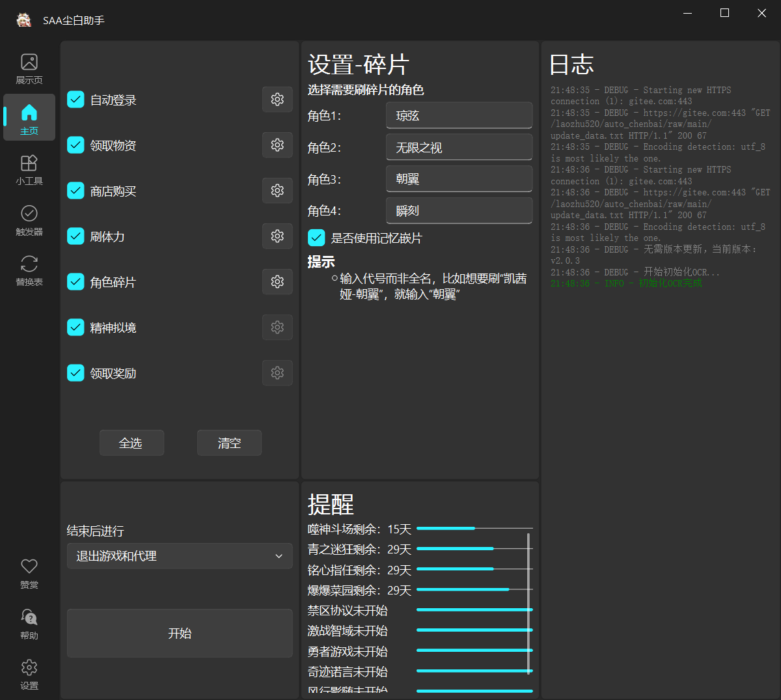This screenshot has height=700, width=781.
Task: Click the gear beside 精神拟境
Action: pos(277,327)
